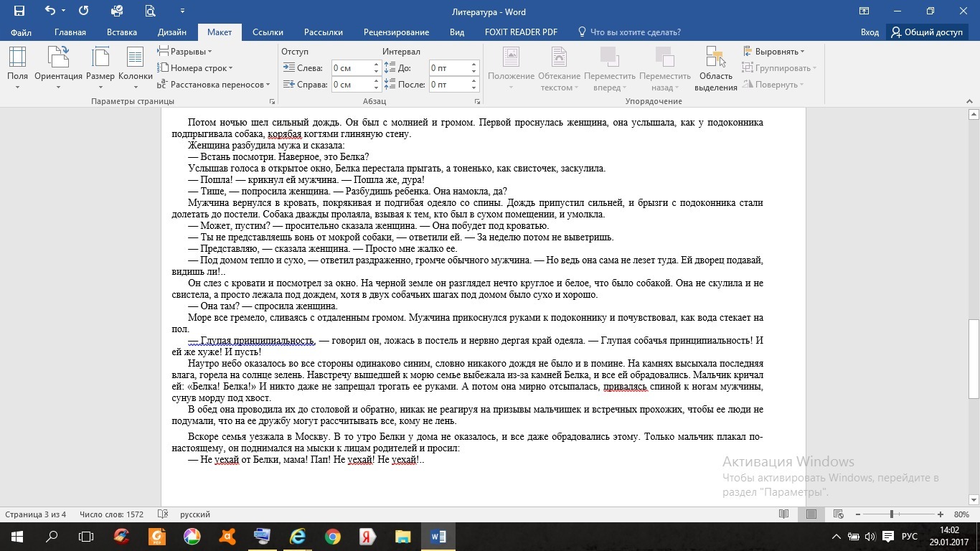Click the proofing errors icon in the status bar
The image size is (980, 551).
pyautogui.click(x=163, y=514)
